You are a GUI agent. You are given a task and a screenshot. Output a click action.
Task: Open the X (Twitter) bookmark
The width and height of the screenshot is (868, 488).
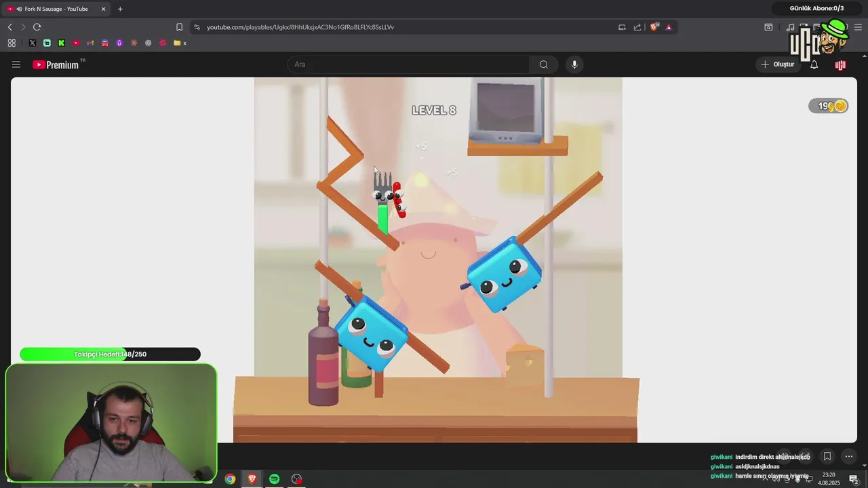[x=32, y=43]
